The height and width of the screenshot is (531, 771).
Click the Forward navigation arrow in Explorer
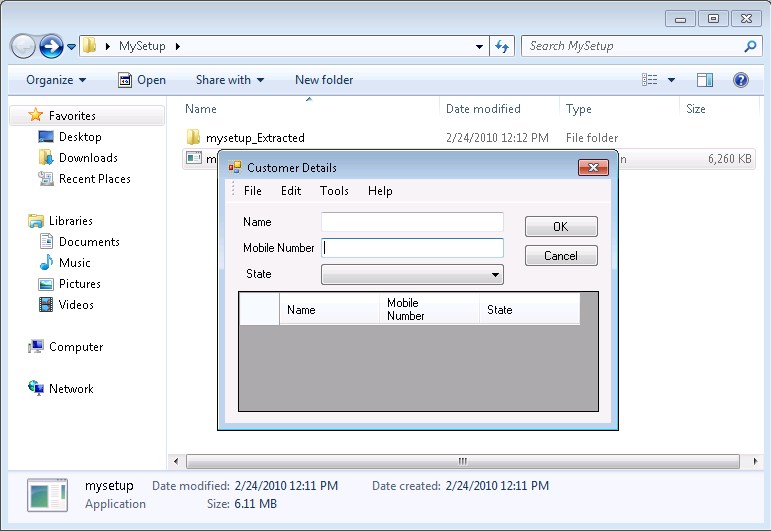(51, 46)
